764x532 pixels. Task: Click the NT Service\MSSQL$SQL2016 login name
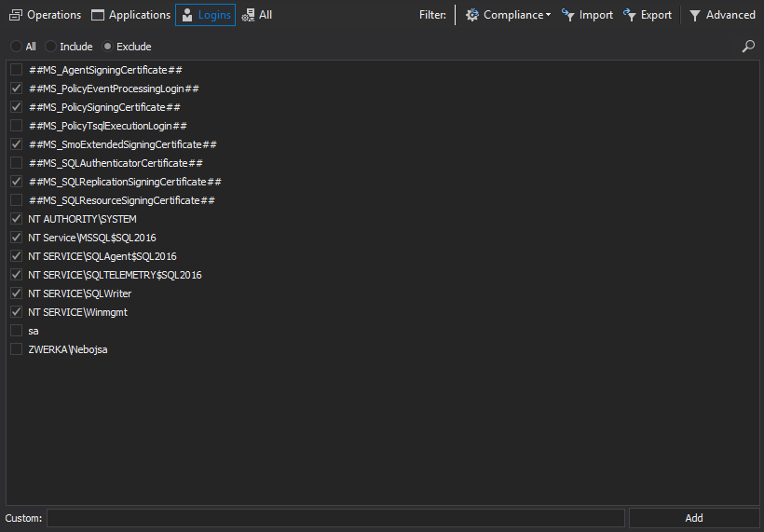click(92, 238)
